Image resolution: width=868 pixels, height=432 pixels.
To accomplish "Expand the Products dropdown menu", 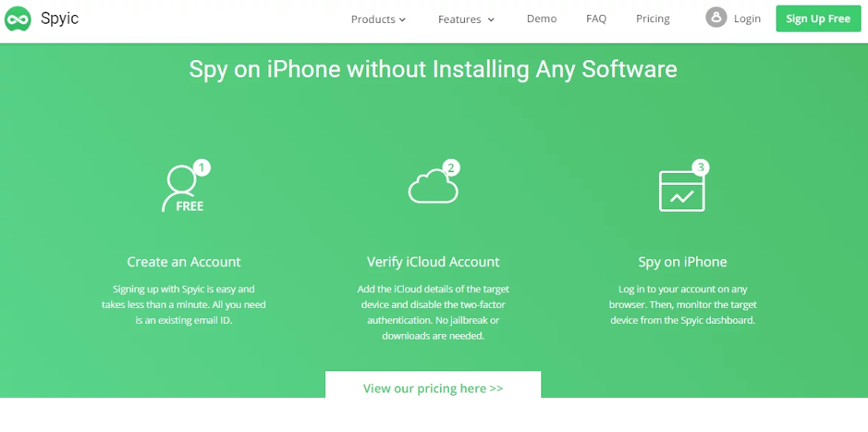I will click(379, 20).
